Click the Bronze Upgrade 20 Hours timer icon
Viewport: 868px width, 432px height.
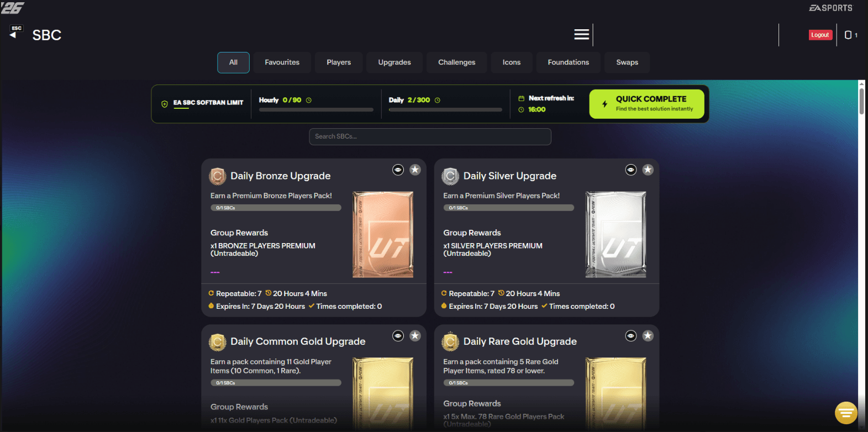[x=269, y=293]
